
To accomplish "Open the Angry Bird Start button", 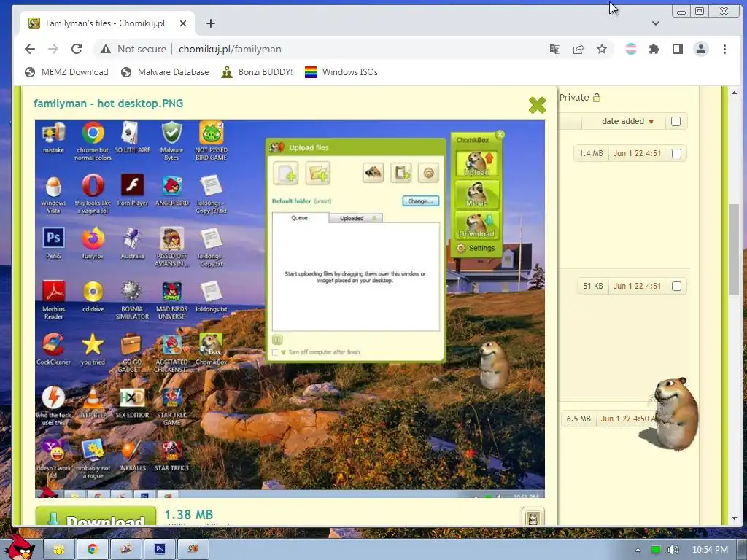I will pos(19,548).
